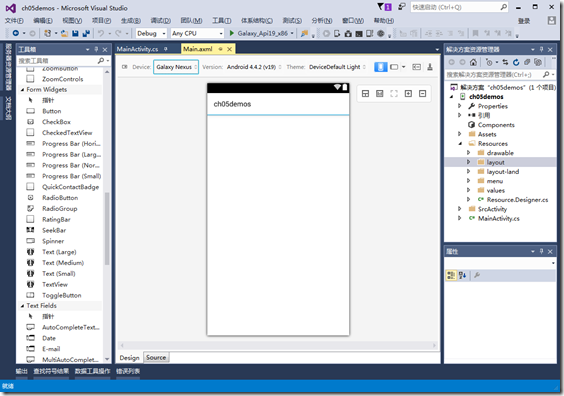Click the wrench Property Pages icon
The width and height of the screenshot is (564, 396).
pos(477,276)
